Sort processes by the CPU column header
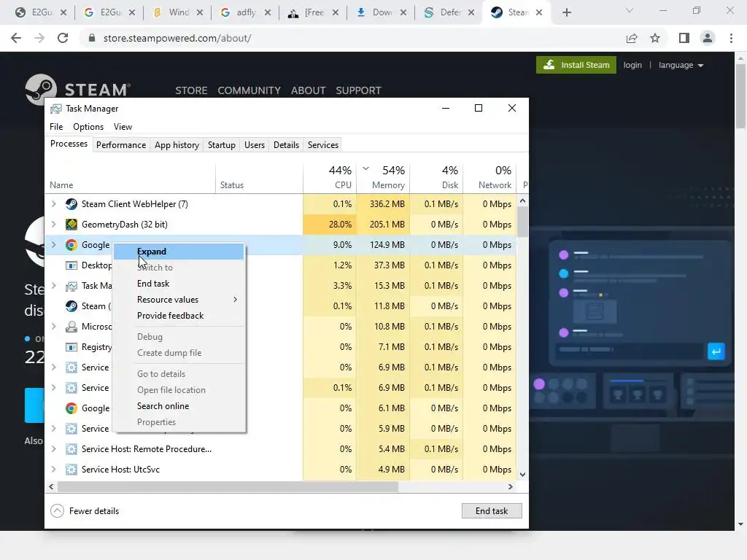 tap(330, 177)
